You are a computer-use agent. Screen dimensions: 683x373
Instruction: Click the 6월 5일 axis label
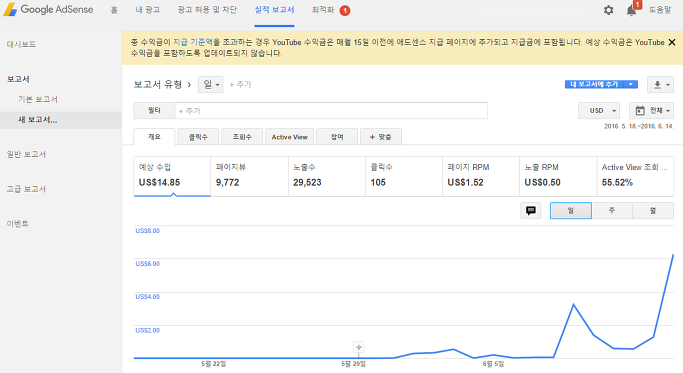tap(493, 364)
